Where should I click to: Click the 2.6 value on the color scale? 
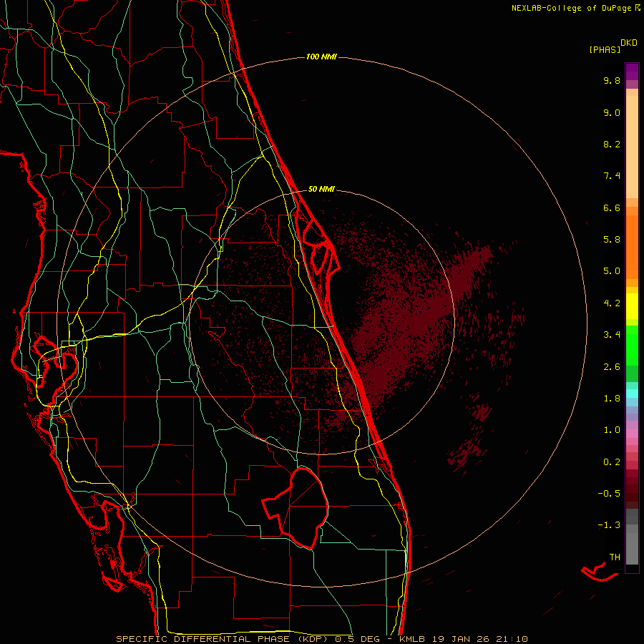pyautogui.click(x=612, y=367)
